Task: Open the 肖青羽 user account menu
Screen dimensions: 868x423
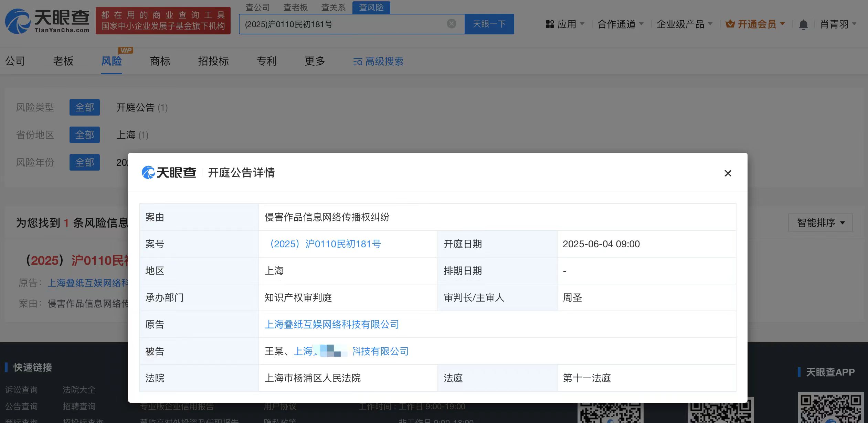Action: (838, 24)
